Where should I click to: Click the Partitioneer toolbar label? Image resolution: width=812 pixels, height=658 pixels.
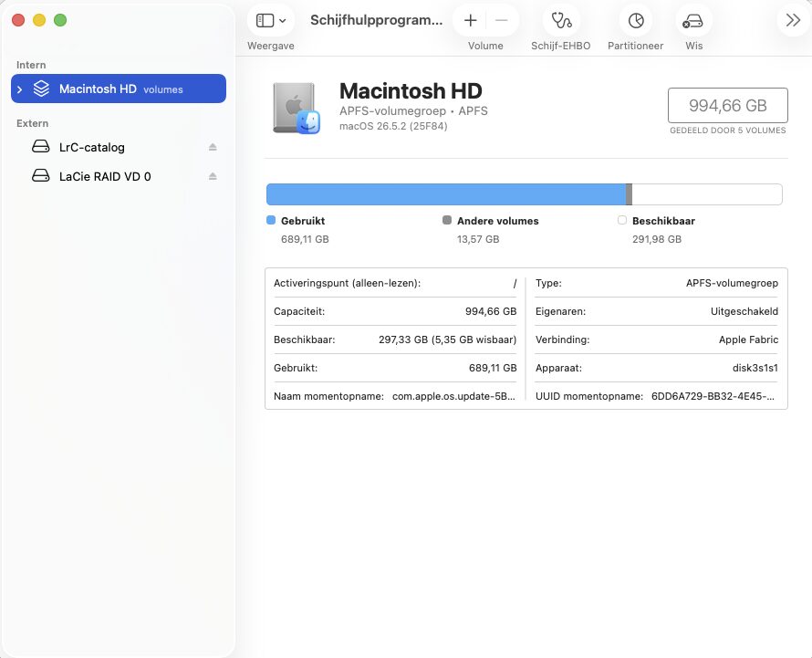(635, 46)
